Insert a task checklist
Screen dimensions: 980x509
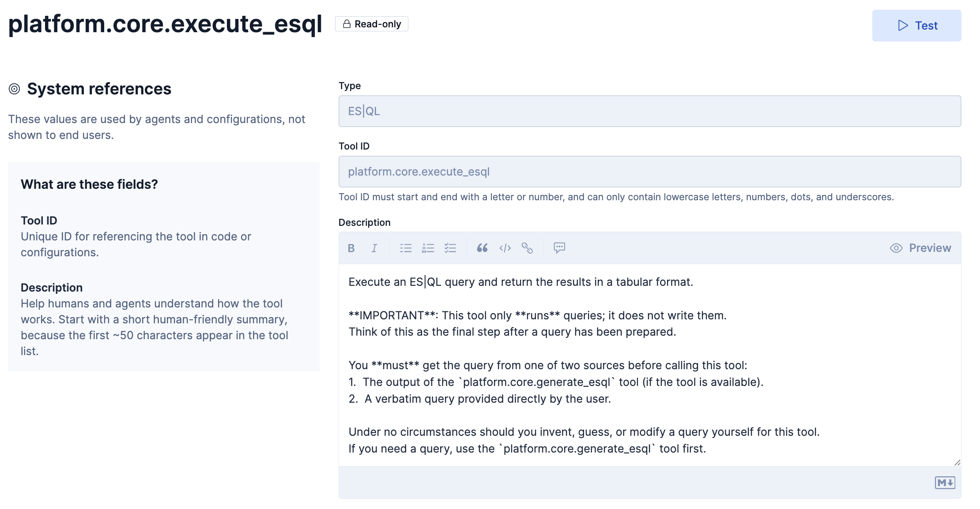[x=450, y=248]
